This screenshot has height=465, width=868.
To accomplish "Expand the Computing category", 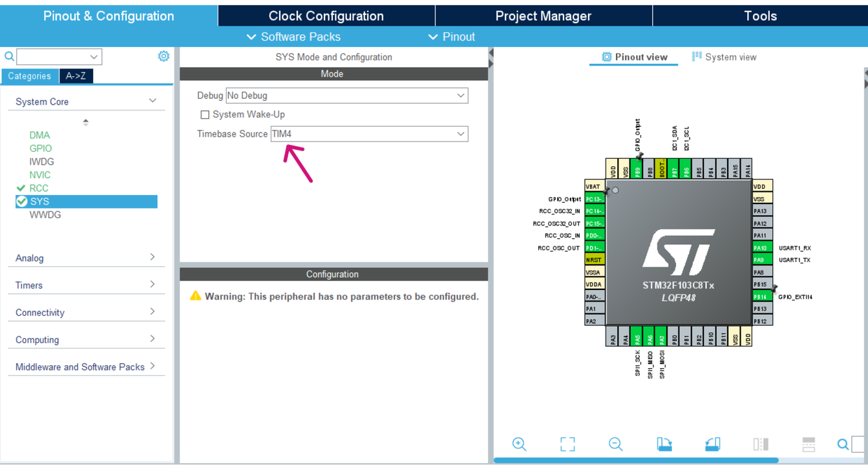I will click(153, 338).
